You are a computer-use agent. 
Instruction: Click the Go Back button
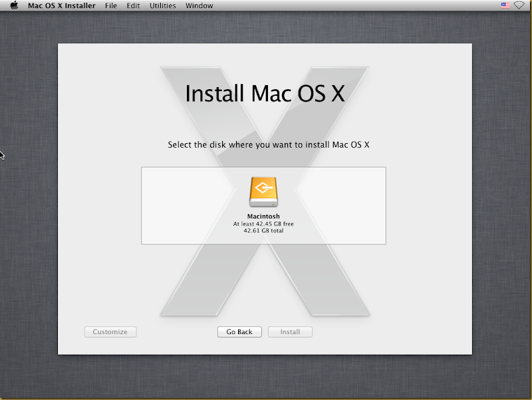coord(239,331)
